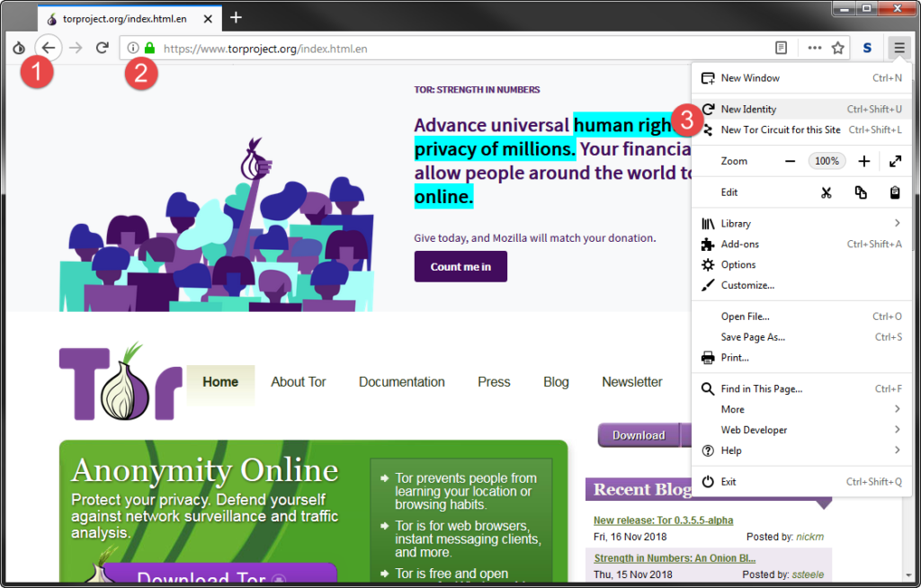921x588 pixels.
Task: Toggle Reader View in the address bar
Action: click(781, 48)
